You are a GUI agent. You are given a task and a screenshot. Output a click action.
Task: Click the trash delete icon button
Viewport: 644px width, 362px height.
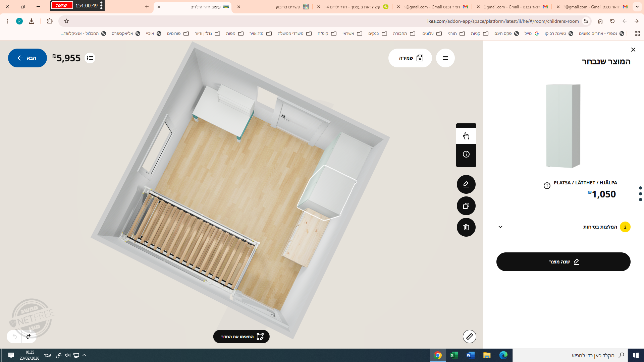[466, 227]
